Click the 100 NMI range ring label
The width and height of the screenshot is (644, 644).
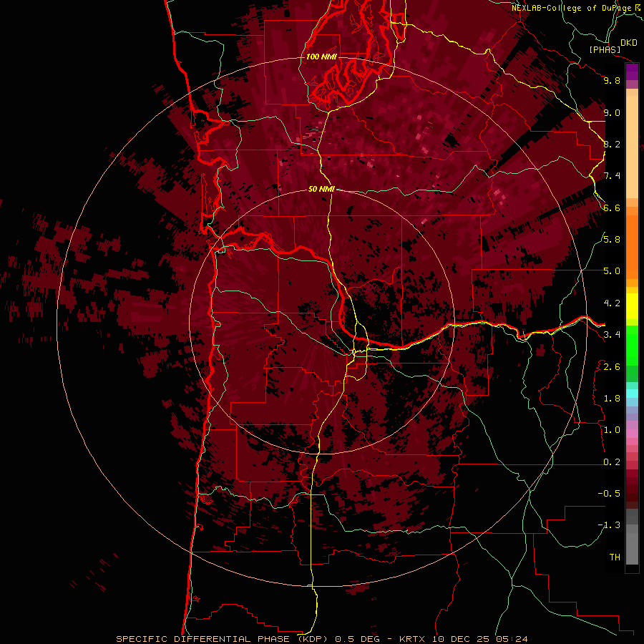[x=321, y=57]
